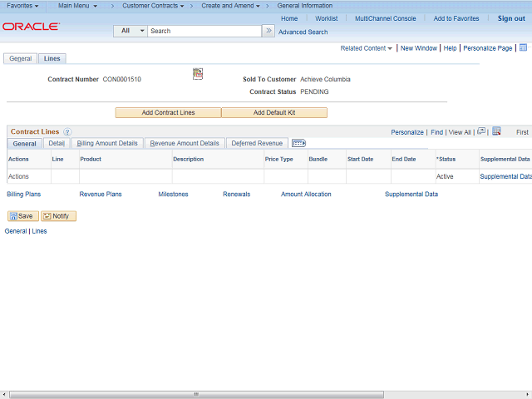Screen dimensions: 532x399
Task: Click the Add Default Kit button
Action: (274, 113)
